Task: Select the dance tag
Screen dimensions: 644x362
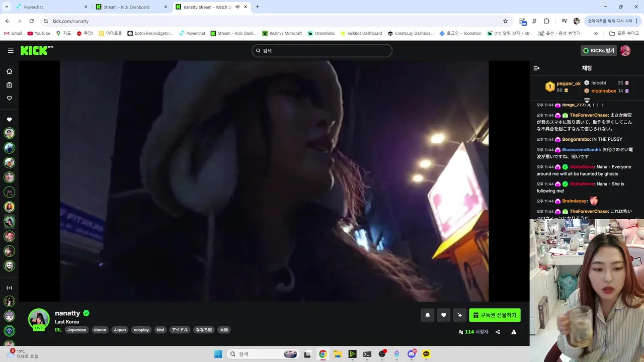Action: pos(100,330)
